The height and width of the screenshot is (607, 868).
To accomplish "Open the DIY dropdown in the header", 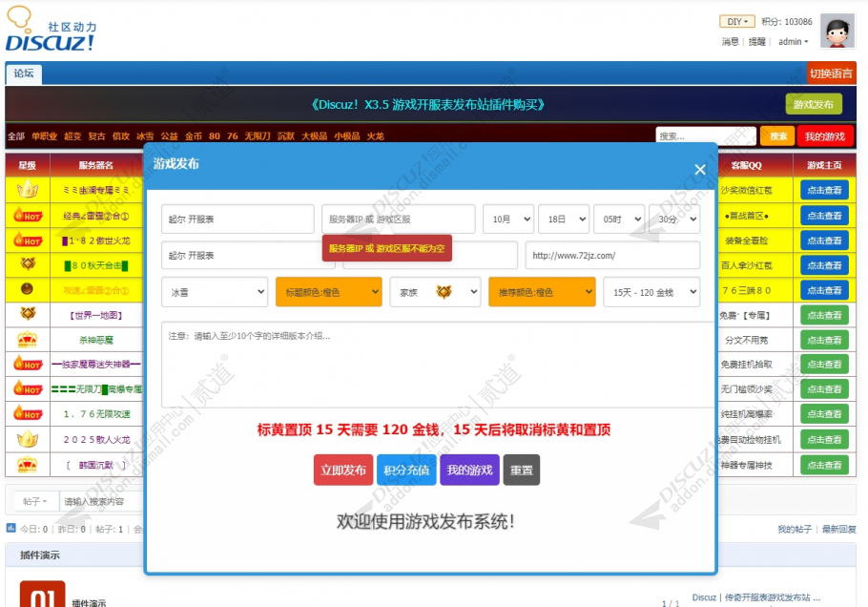I will (736, 22).
